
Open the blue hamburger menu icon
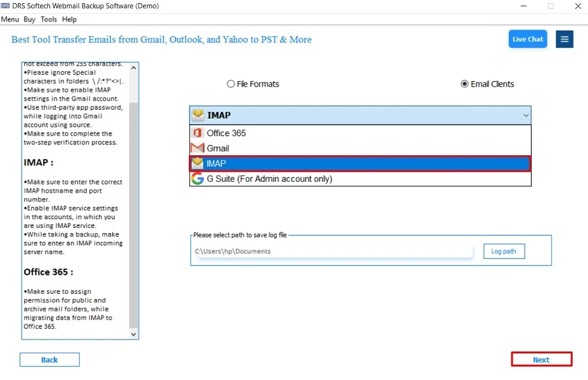click(564, 39)
